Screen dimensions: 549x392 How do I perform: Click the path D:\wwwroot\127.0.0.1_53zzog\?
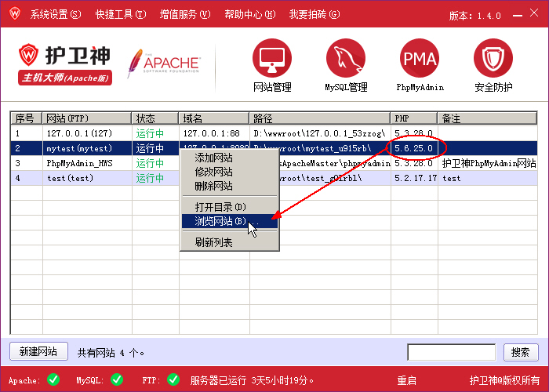[x=319, y=133]
